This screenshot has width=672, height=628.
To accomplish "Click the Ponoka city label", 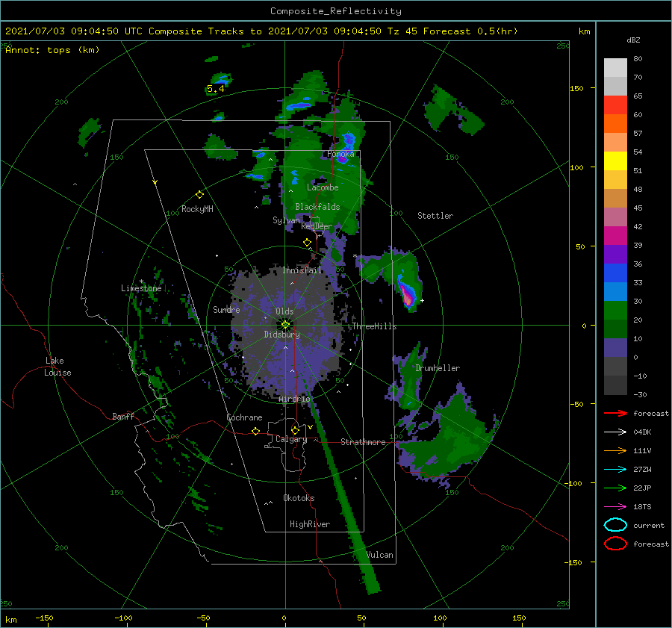I will click(x=340, y=154).
